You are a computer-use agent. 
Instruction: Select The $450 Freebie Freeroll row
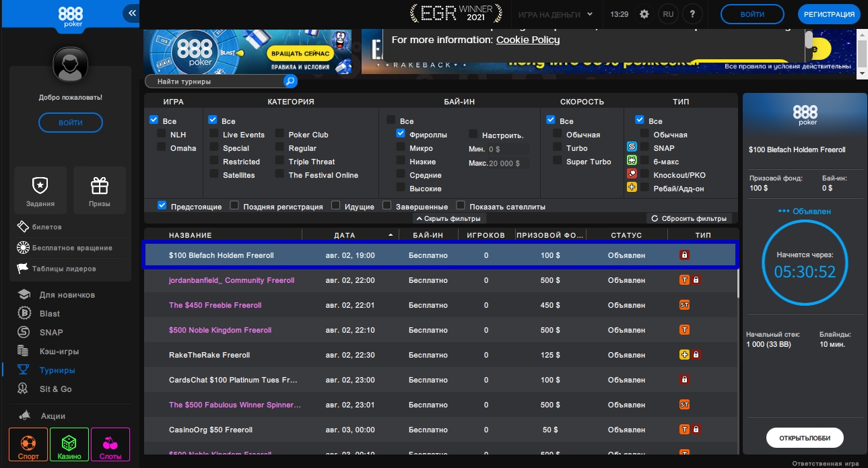coord(440,305)
